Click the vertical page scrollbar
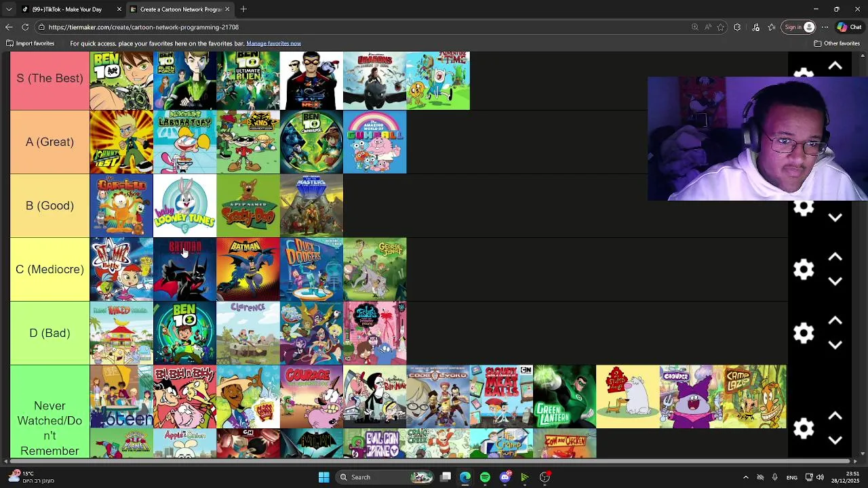This screenshot has height=488, width=868. pyautogui.click(x=863, y=253)
